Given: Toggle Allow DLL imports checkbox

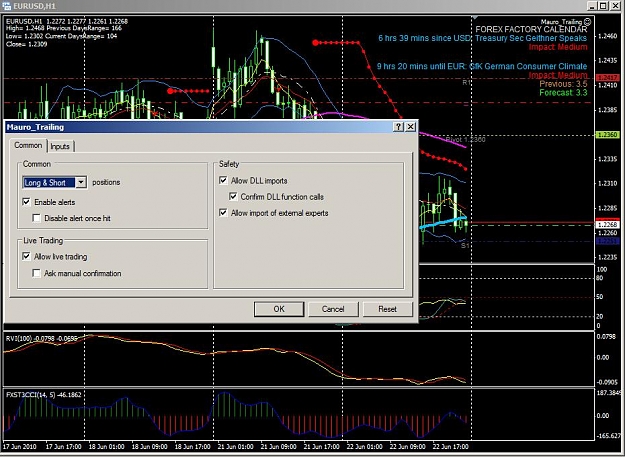Looking at the screenshot, I should pyautogui.click(x=223, y=180).
